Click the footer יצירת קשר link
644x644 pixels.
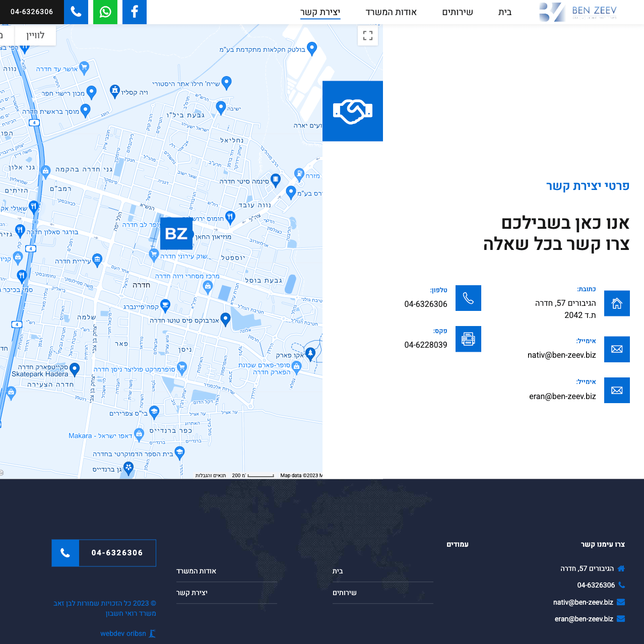192,593
